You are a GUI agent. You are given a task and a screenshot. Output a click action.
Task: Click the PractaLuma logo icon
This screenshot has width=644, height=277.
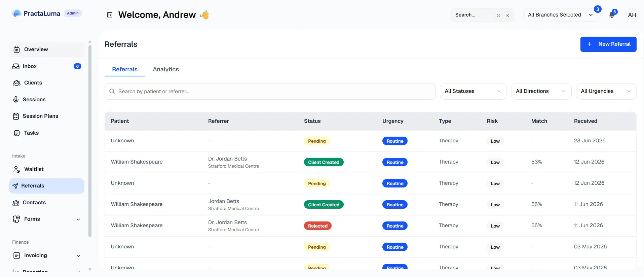click(17, 13)
